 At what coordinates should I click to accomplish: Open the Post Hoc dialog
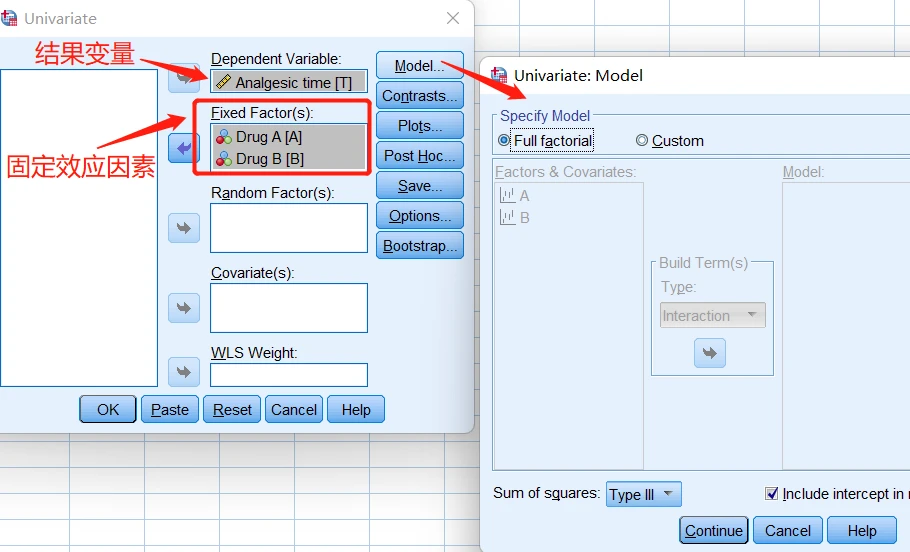419,156
